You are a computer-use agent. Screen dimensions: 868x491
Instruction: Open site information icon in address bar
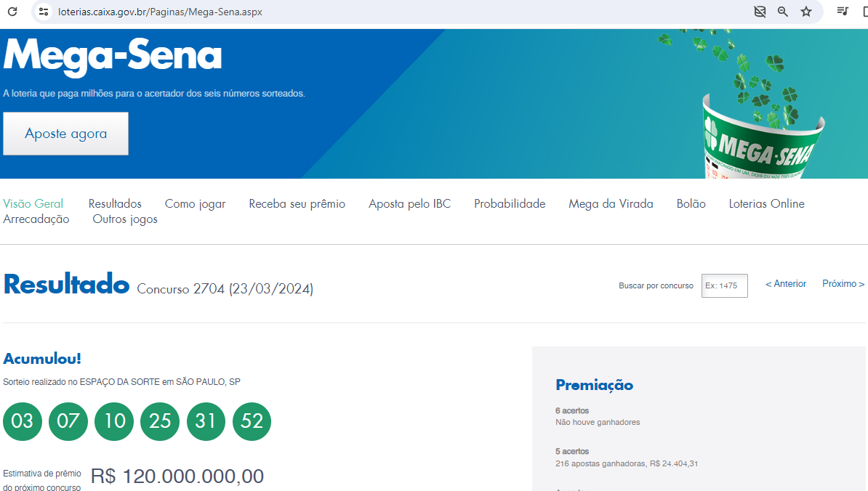tap(44, 12)
